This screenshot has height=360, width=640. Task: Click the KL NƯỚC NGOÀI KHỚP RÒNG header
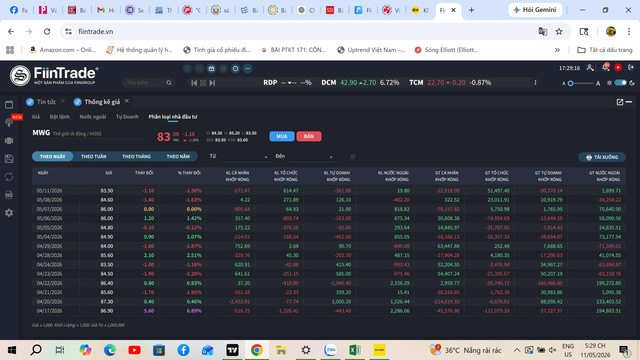[393, 176]
